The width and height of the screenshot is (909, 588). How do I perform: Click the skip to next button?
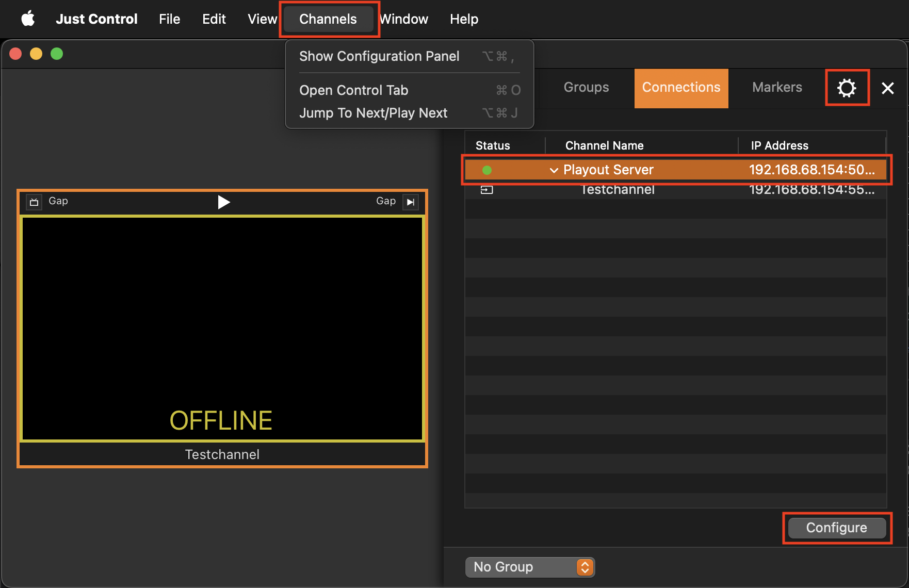(x=411, y=202)
